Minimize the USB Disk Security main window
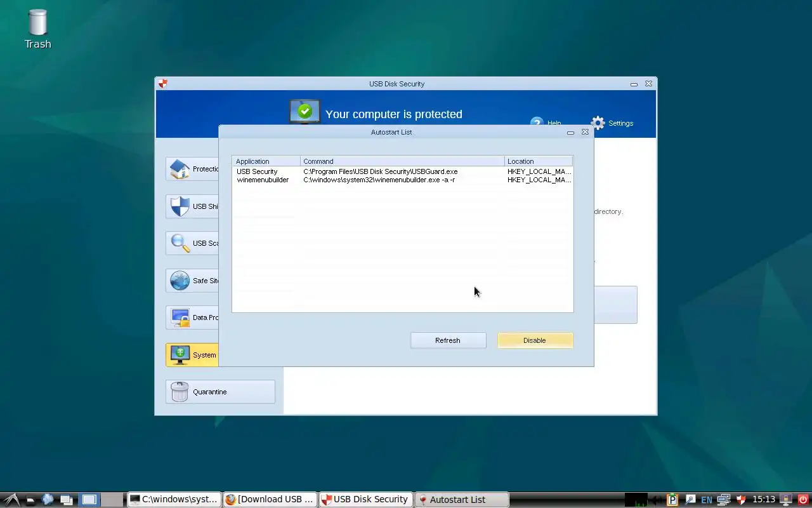This screenshot has height=508, width=812. (x=634, y=84)
